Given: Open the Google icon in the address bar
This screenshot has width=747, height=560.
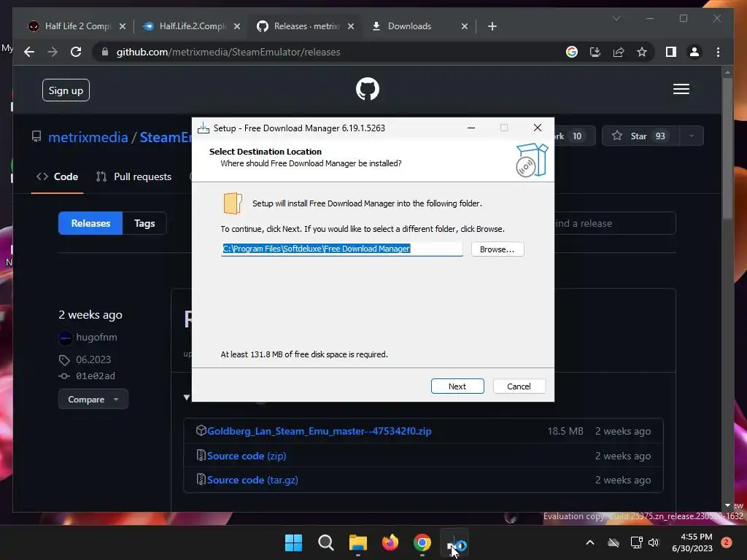Looking at the screenshot, I should tap(572, 52).
